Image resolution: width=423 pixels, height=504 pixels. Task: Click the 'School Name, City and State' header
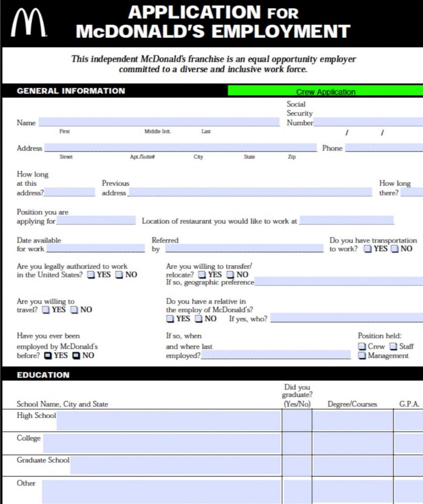click(62, 404)
